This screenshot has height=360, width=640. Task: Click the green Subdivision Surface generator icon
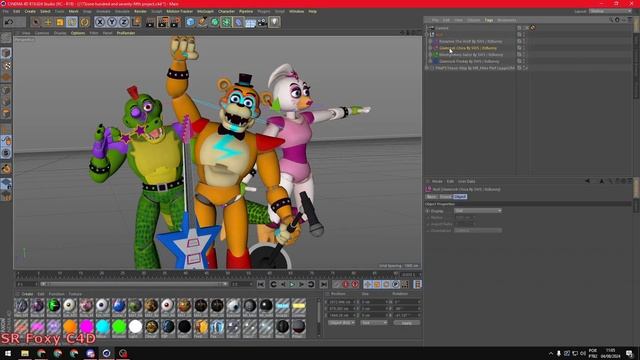click(x=215, y=22)
